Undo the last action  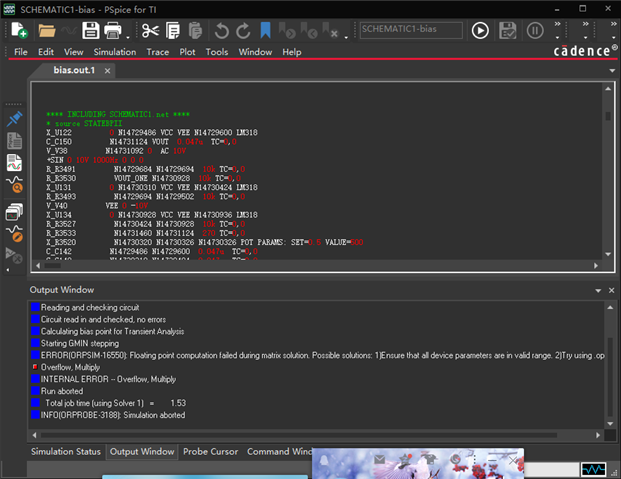point(221,31)
